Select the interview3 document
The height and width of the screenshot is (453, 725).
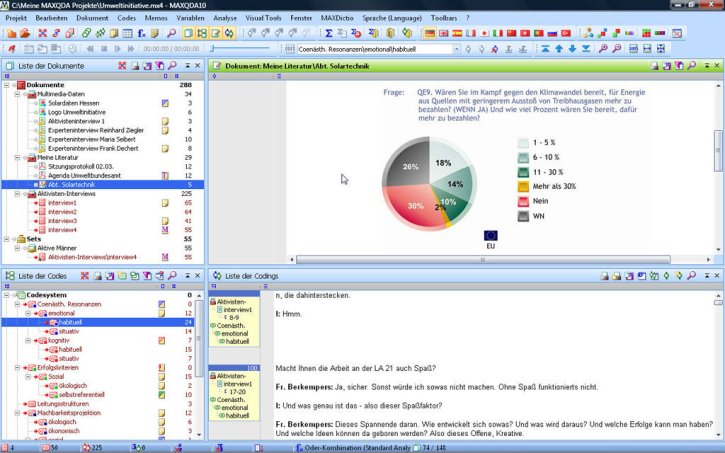coord(62,220)
